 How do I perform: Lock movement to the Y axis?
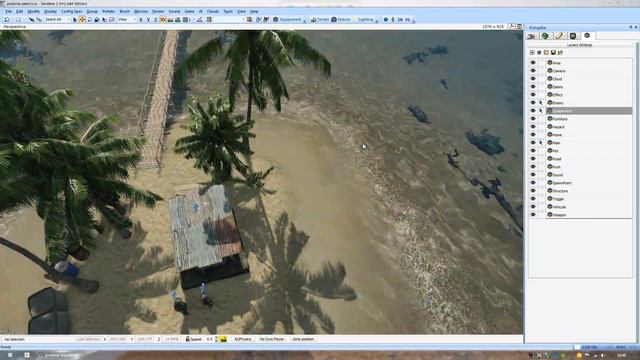148,19
